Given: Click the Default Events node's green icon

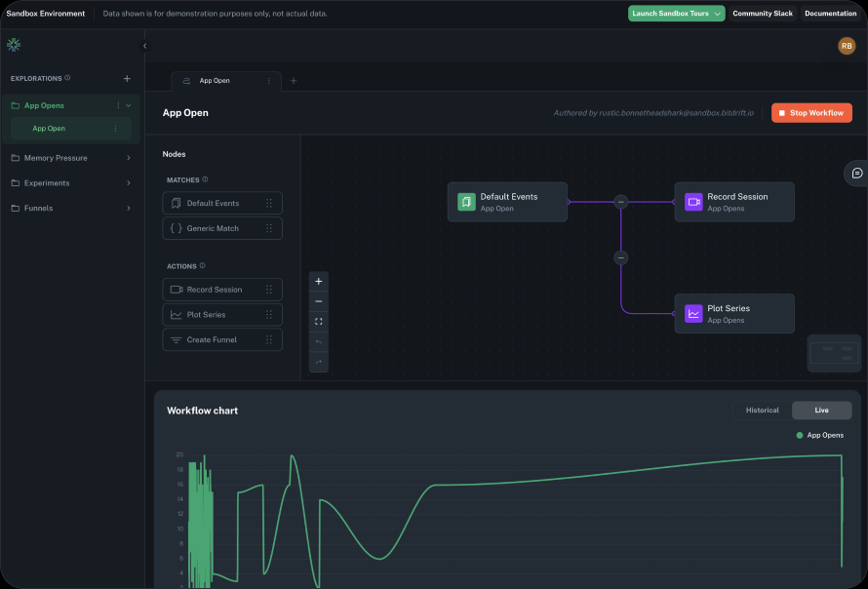Looking at the screenshot, I should pyautogui.click(x=466, y=202).
